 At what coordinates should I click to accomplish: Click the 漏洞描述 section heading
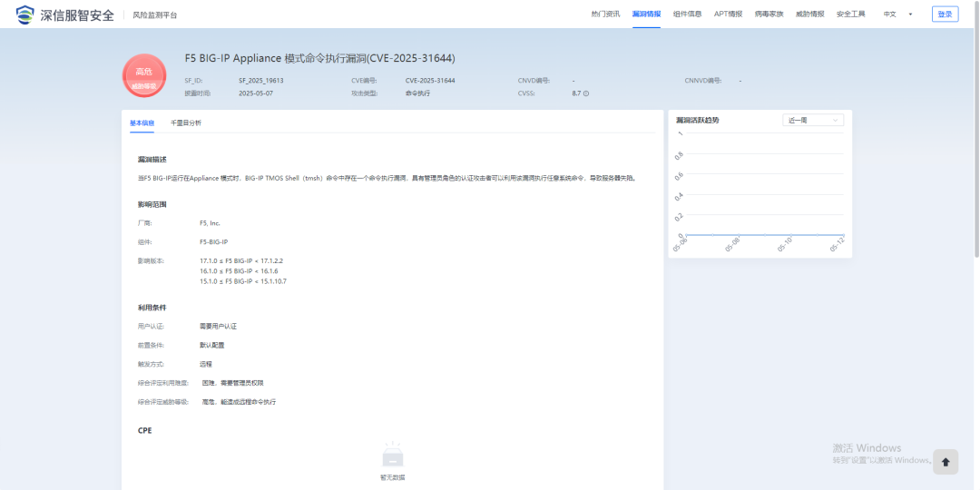tap(152, 160)
